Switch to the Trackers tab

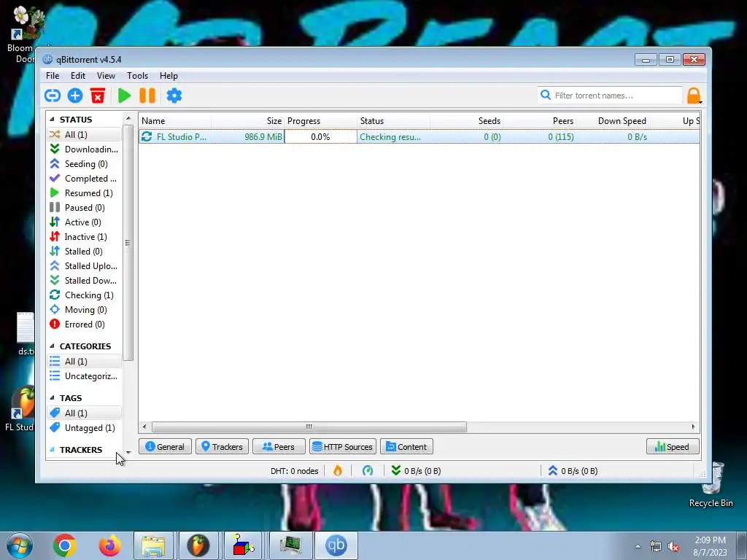[222, 447]
